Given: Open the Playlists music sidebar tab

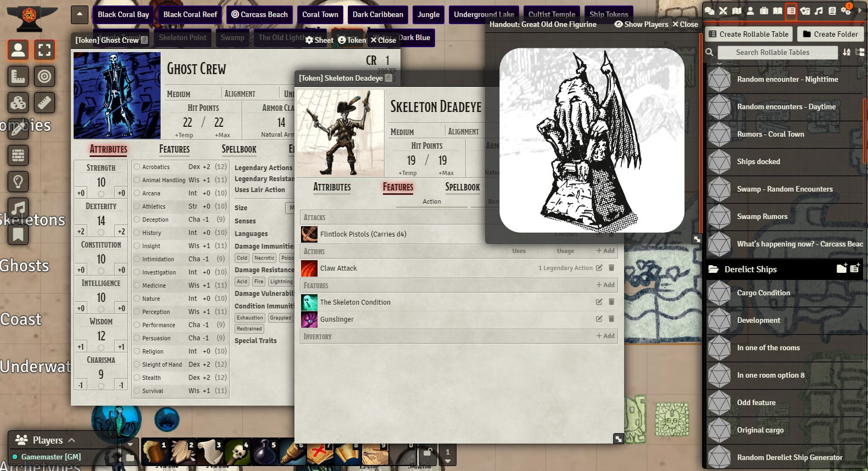Looking at the screenshot, I should 819,10.
